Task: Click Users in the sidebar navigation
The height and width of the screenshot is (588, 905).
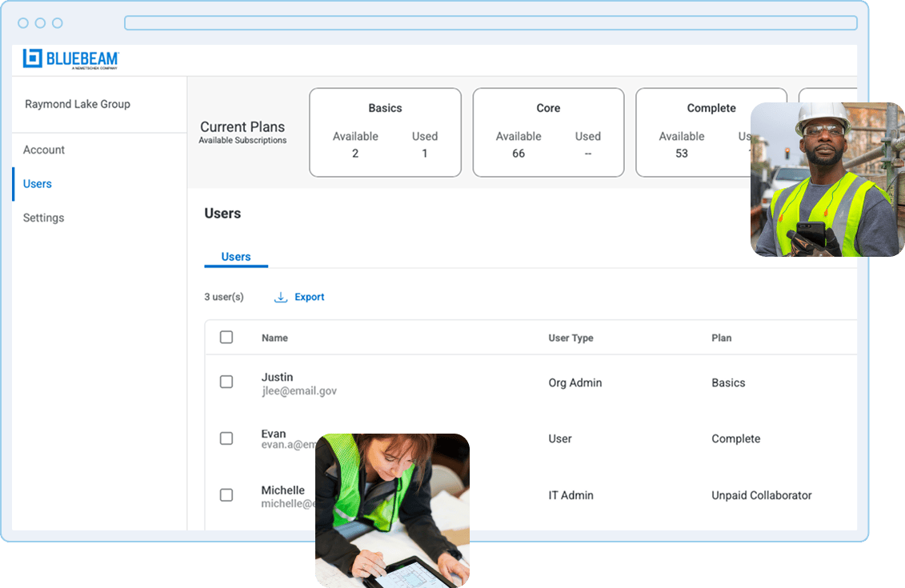Action: (37, 183)
